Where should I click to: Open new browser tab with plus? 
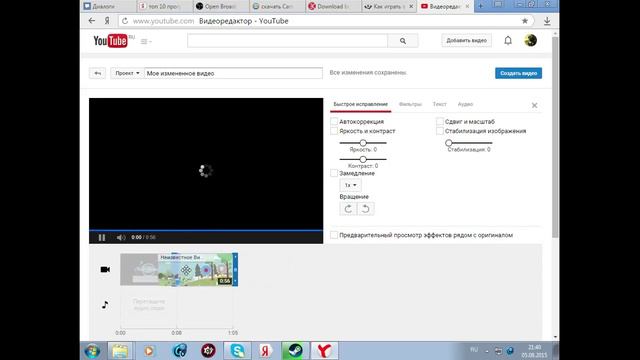pos(480,6)
